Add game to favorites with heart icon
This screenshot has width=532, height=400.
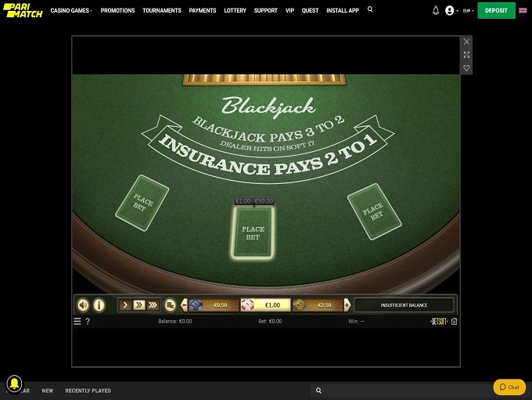pyautogui.click(x=467, y=68)
